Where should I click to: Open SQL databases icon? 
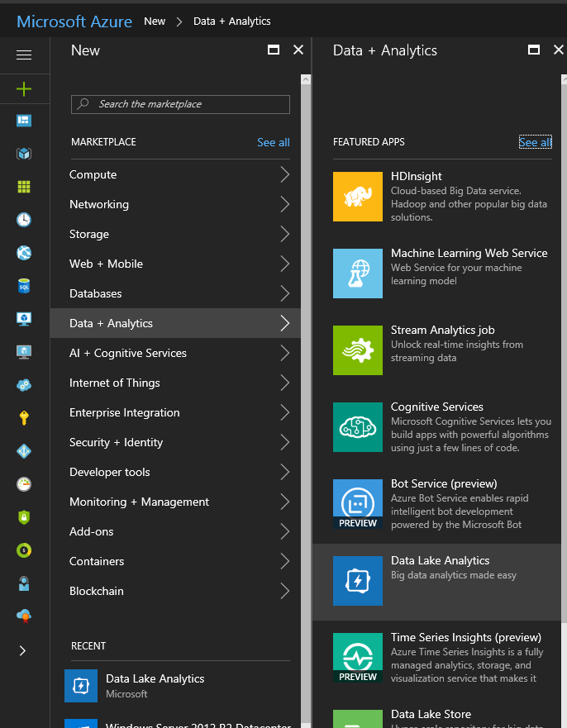pos(24,286)
